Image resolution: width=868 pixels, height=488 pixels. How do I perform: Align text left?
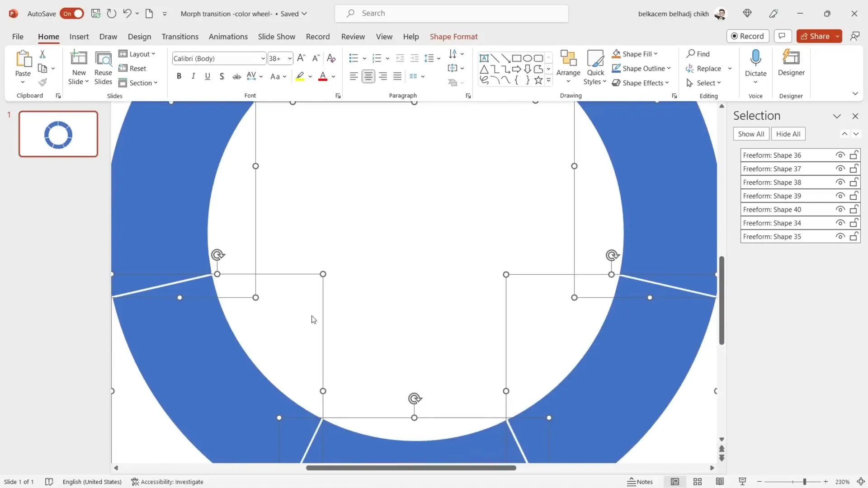tap(354, 76)
